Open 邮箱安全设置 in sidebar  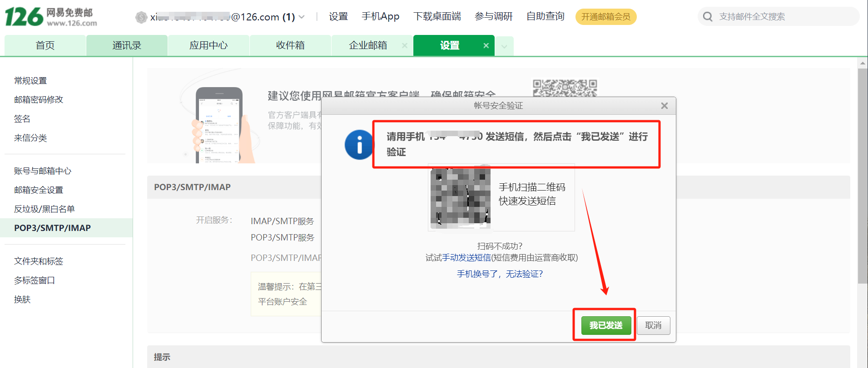click(39, 190)
